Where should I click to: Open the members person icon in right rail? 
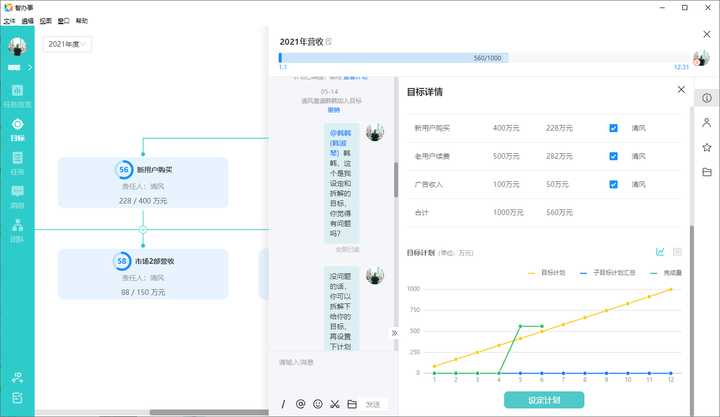(x=707, y=123)
